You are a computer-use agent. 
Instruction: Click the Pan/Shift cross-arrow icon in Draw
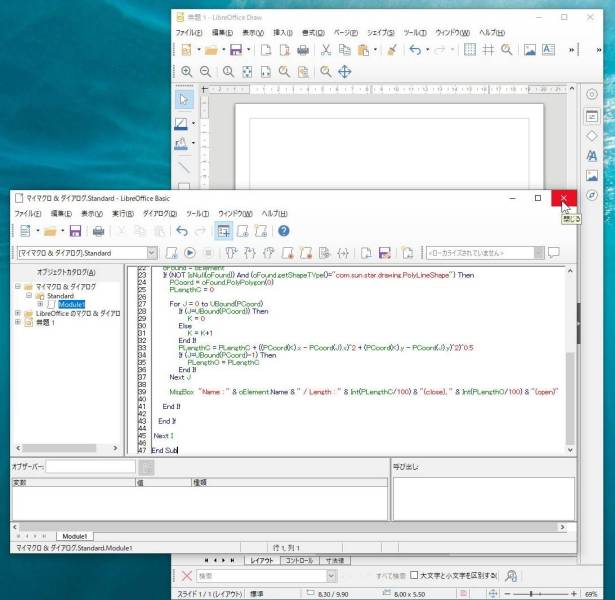[x=344, y=72]
